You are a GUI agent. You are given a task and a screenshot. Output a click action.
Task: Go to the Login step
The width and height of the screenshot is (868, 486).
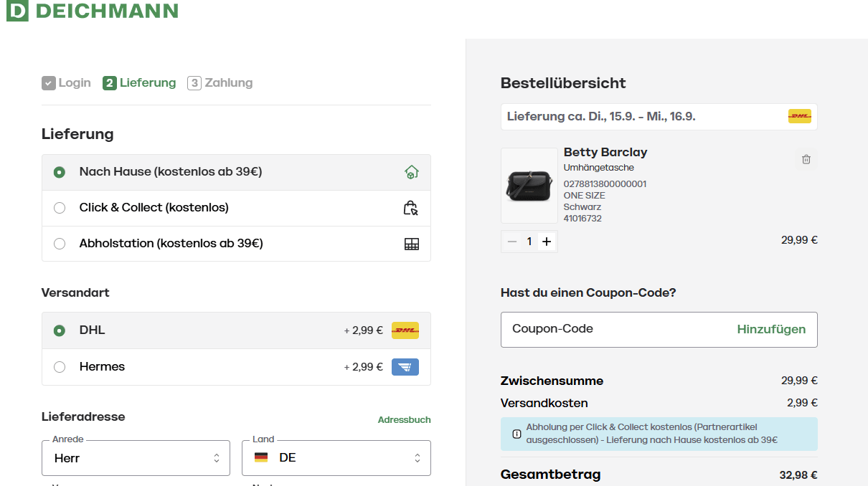pyautogui.click(x=66, y=83)
